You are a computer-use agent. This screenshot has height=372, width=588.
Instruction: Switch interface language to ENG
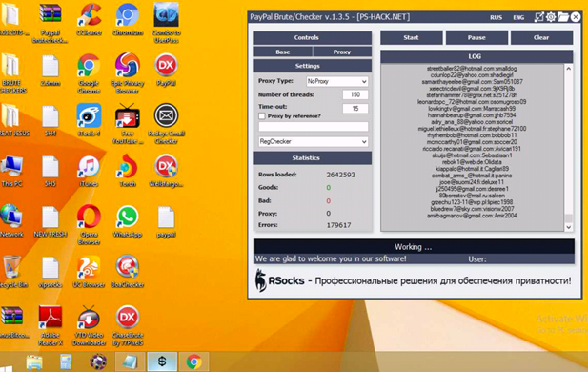pyautogui.click(x=518, y=17)
